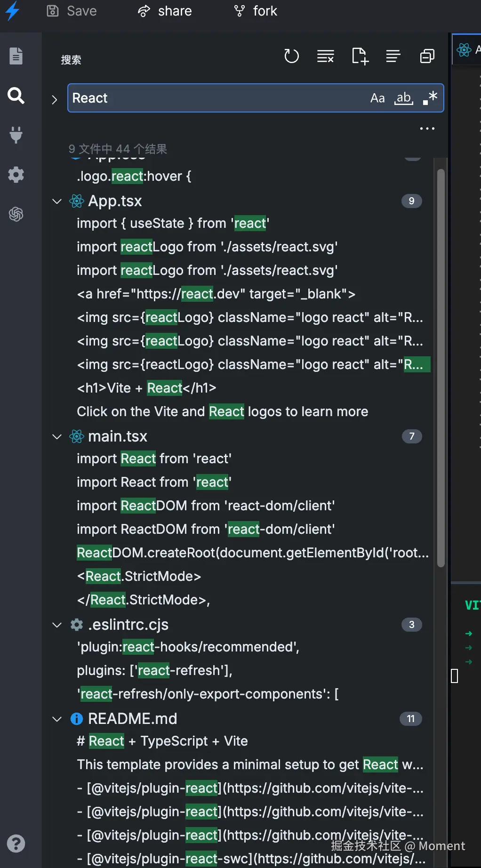
Task: Clear the search results
Action: coord(325,56)
